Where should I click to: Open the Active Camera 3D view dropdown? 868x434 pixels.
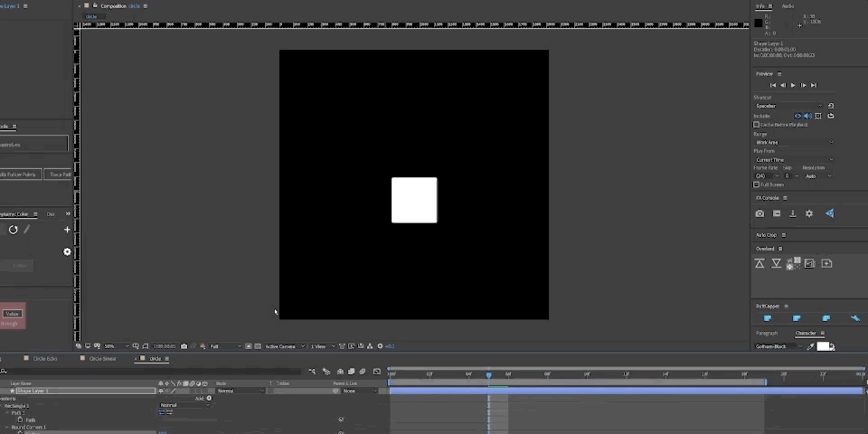pos(285,346)
